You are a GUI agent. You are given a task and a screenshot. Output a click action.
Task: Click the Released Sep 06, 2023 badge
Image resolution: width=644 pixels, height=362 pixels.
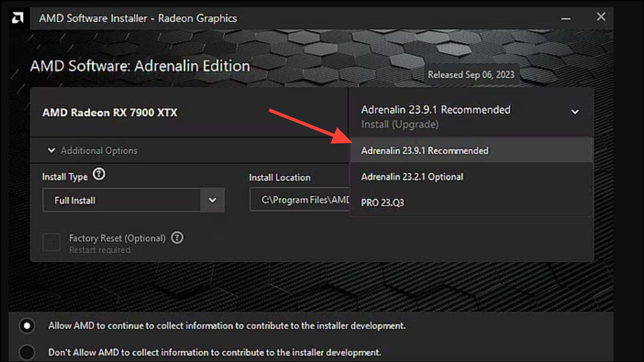coord(471,74)
